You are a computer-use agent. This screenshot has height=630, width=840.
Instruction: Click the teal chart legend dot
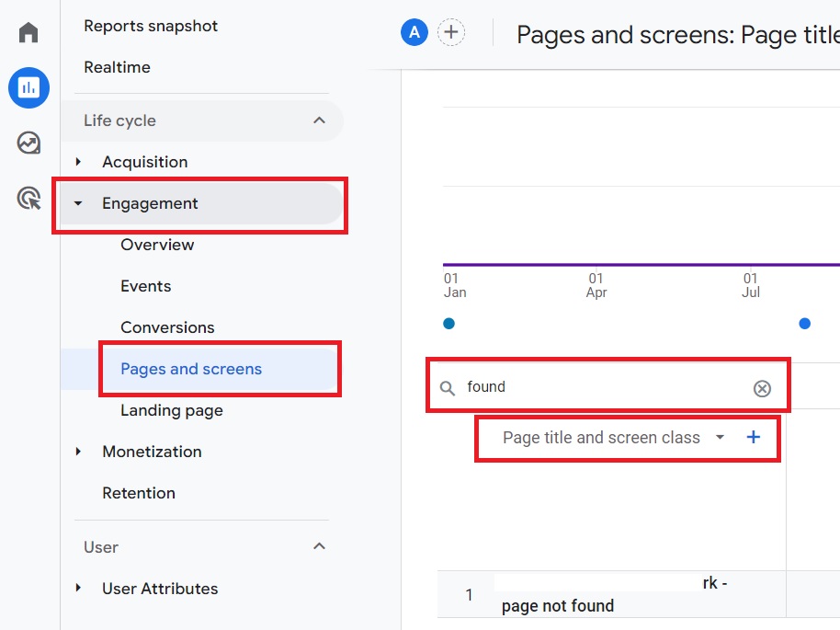448,324
